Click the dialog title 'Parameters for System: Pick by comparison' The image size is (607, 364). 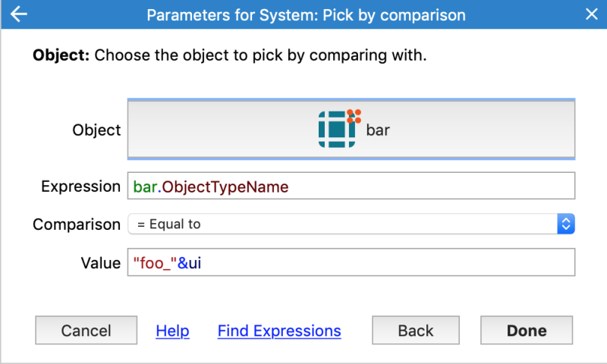[307, 15]
